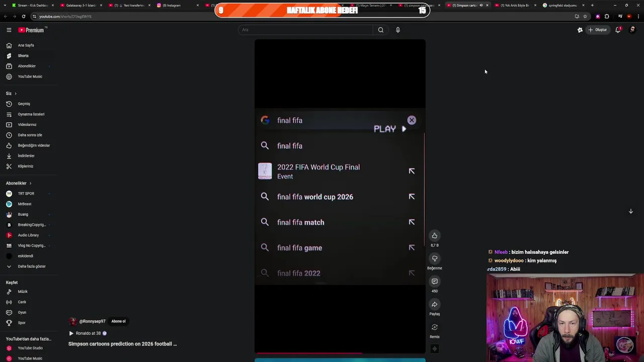Open Shorts from the sidebar
This screenshot has width=644, height=362.
(29, 56)
